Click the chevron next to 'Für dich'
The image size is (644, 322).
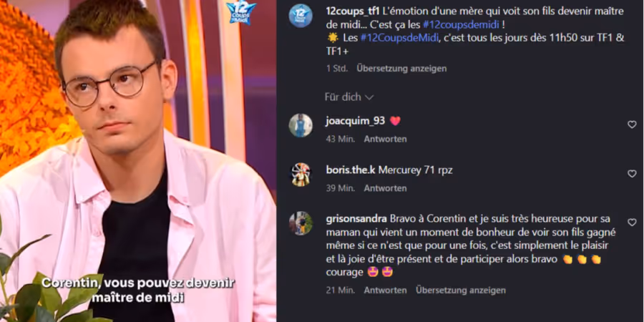[x=369, y=97]
